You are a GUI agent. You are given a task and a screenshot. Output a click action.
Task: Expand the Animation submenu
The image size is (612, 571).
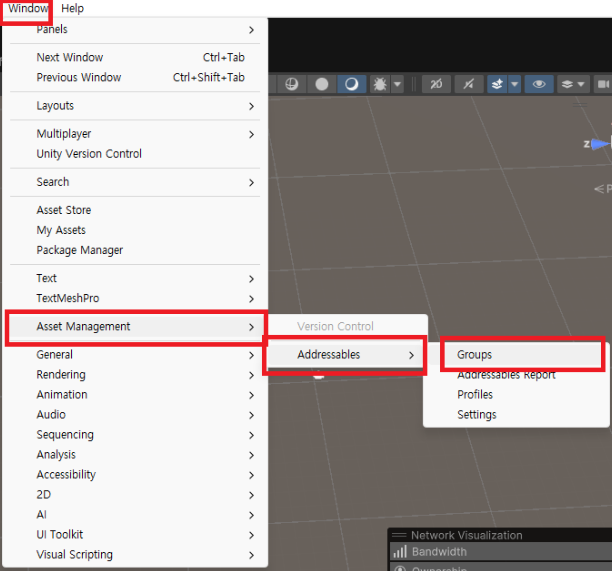pyautogui.click(x=135, y=395)
